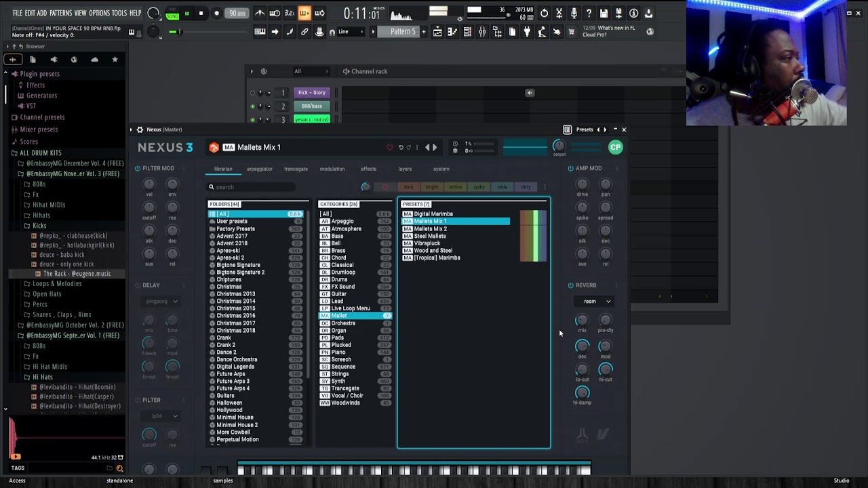Toggle FILTER MOD power button
This screenshot has height=488, width=868.
138,168
